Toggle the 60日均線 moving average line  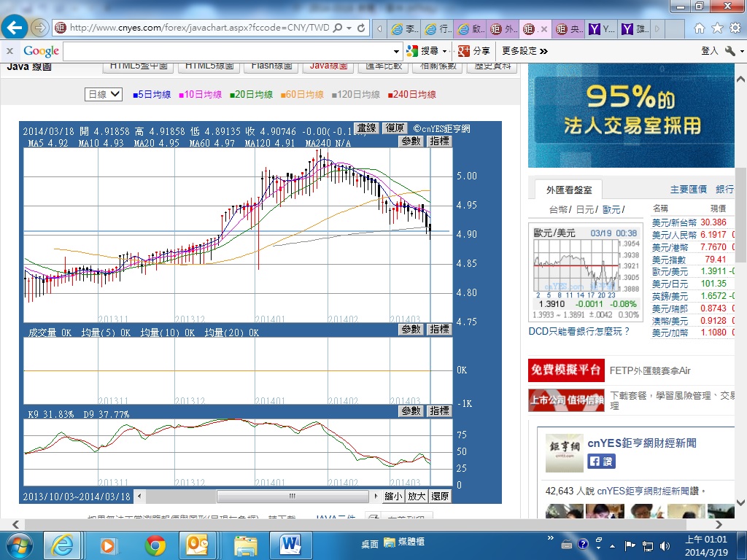[302, 94]
